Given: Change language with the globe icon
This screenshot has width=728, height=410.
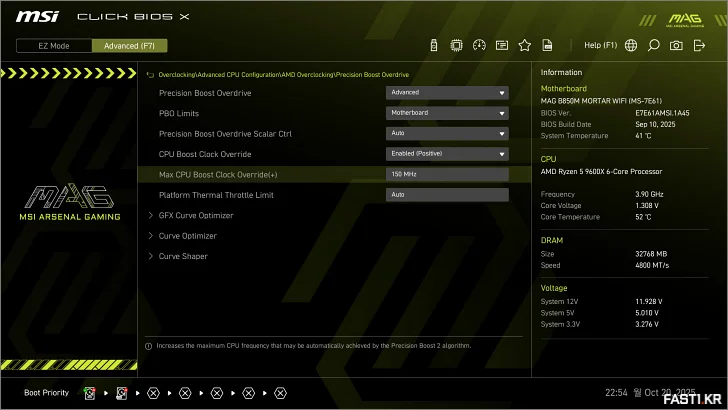Looking at the screenshot, I should pyautogui.click(x=631, y=46).
